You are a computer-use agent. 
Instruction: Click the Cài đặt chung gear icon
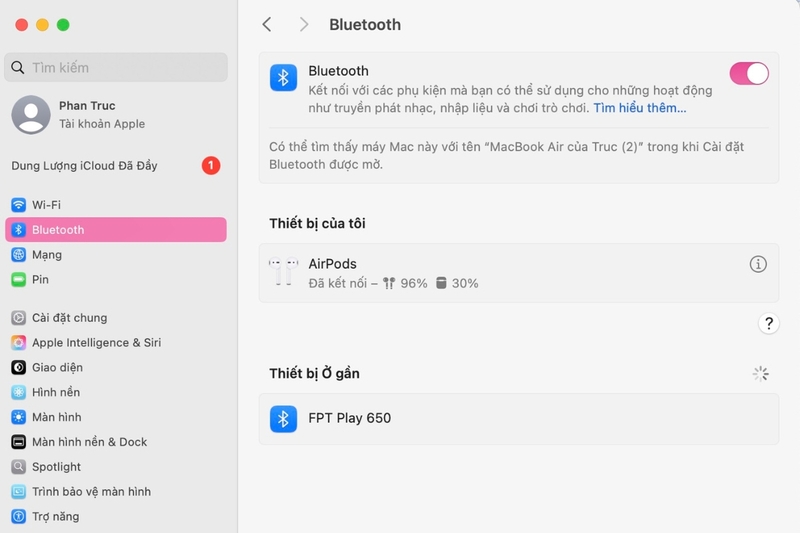[19, 318]
